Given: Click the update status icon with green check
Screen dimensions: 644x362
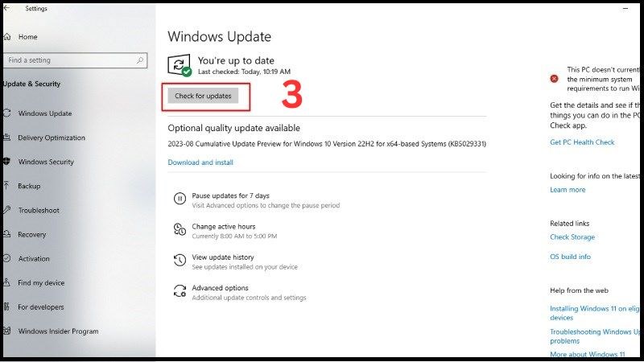Looking at the screenshot, I should pos(180,65).
